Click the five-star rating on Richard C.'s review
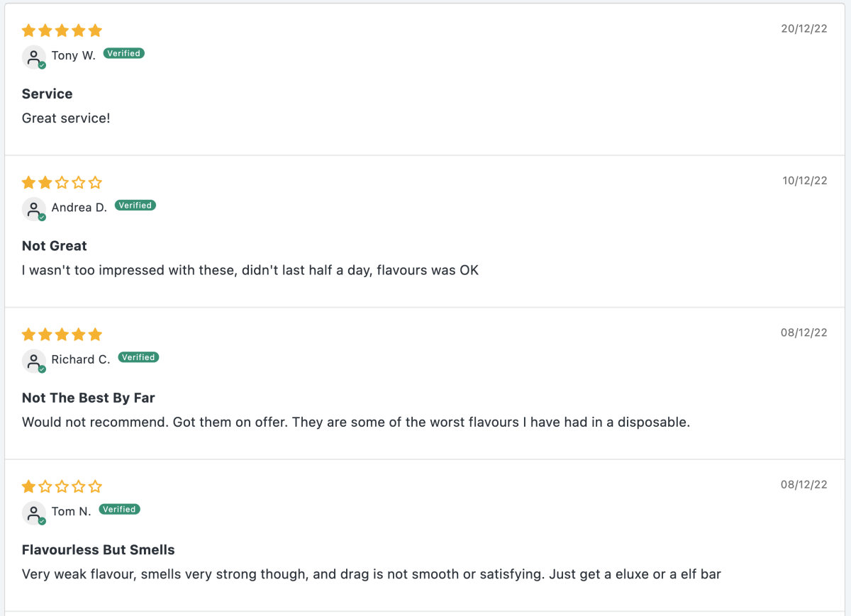 pos(62,335)
